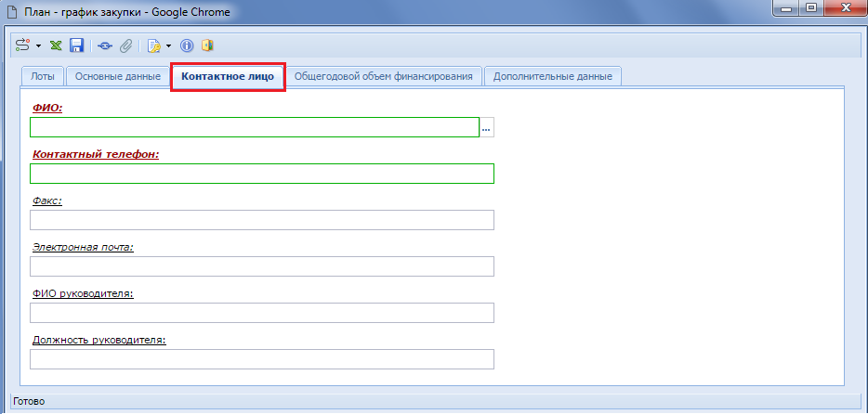The width and height of the screenshot is (868, 414).
Task: Focus the Контактный телефон input field
Action: click(x=261, y=174)
